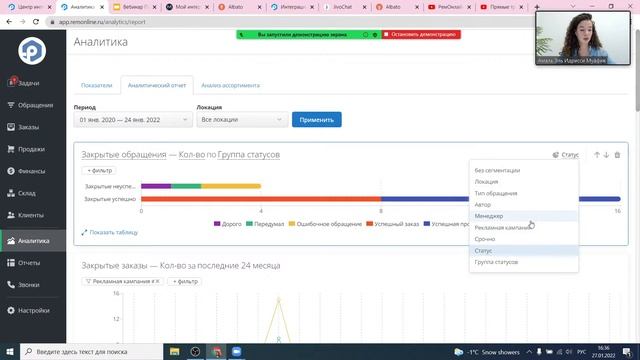Delete the Закрытые обращения widget

[x=617, y=155]
